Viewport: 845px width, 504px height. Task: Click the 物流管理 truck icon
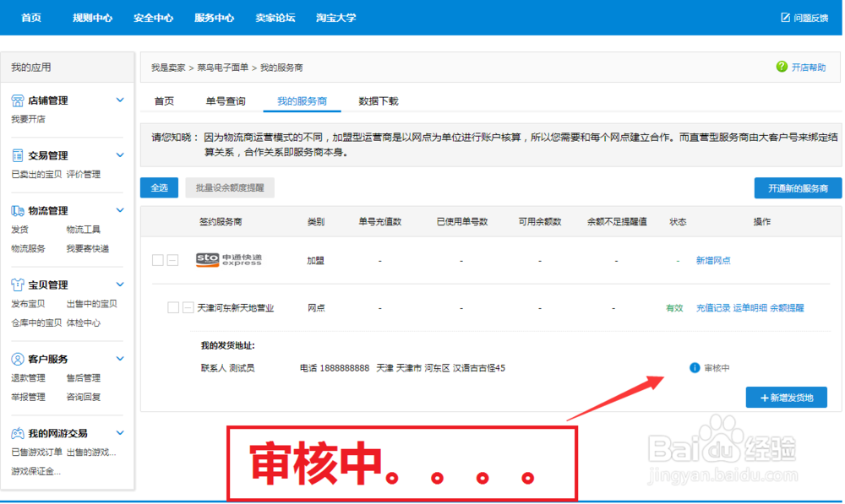pos(18,210)
